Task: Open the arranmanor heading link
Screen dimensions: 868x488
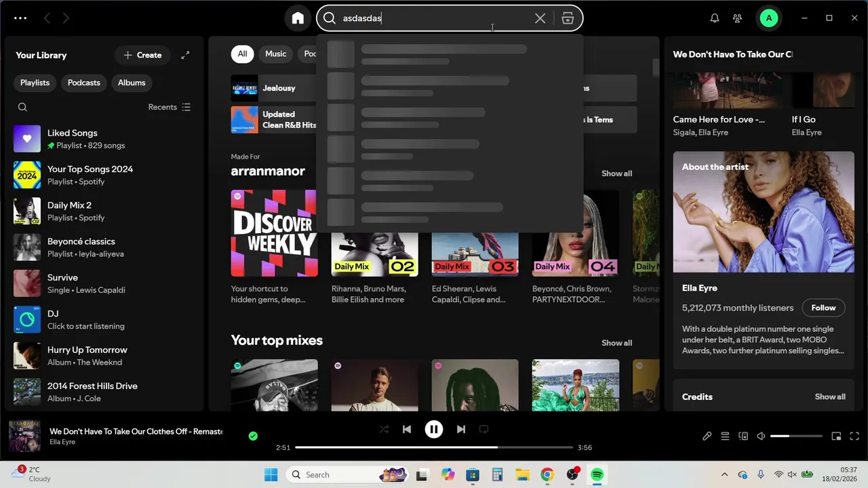Action: 268,171
